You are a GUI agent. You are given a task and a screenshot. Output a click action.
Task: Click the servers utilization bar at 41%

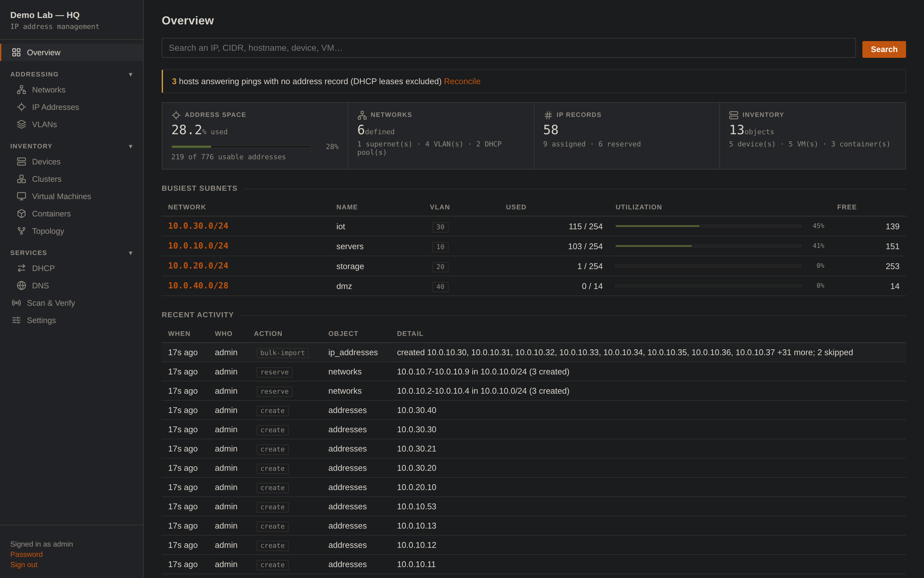pos(708,246)
